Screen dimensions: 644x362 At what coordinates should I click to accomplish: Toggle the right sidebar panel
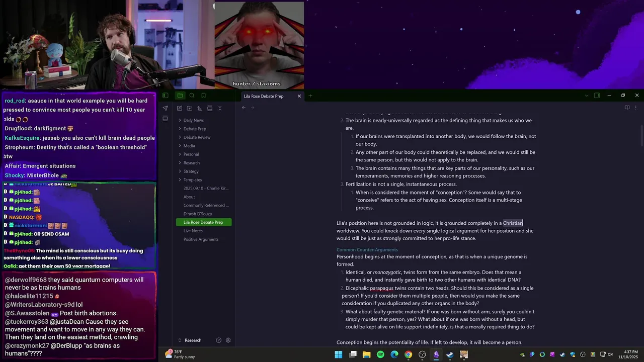pyautogui.click(x=597, y=96)
